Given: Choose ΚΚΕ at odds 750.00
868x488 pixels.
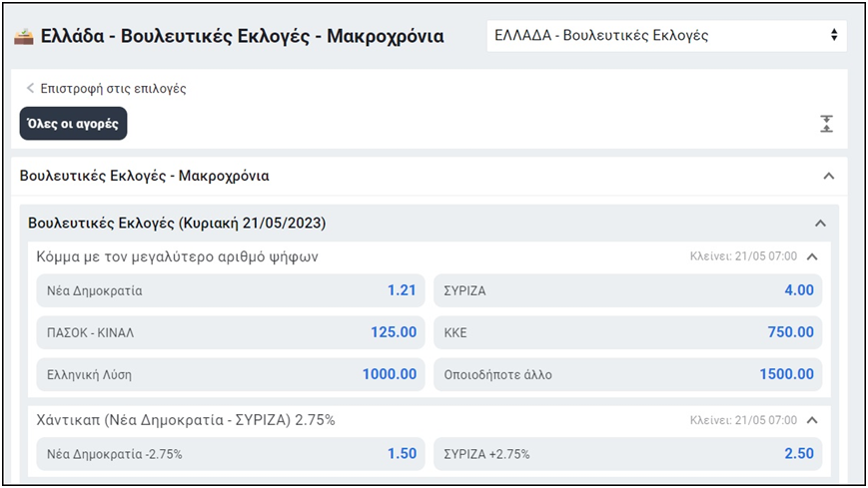Looking at the screenshot, I should (627, 332).
